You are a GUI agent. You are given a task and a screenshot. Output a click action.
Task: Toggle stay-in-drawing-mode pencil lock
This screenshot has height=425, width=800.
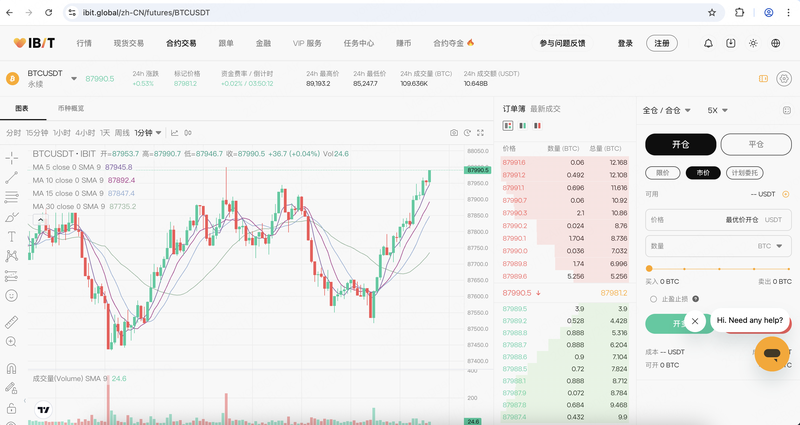11,388
